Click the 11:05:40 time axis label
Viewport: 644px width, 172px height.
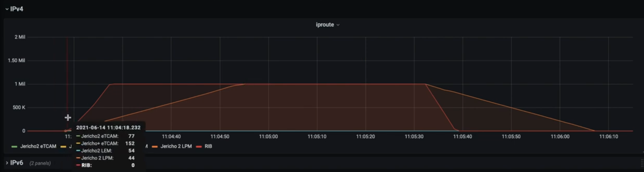tap(463, 136)
